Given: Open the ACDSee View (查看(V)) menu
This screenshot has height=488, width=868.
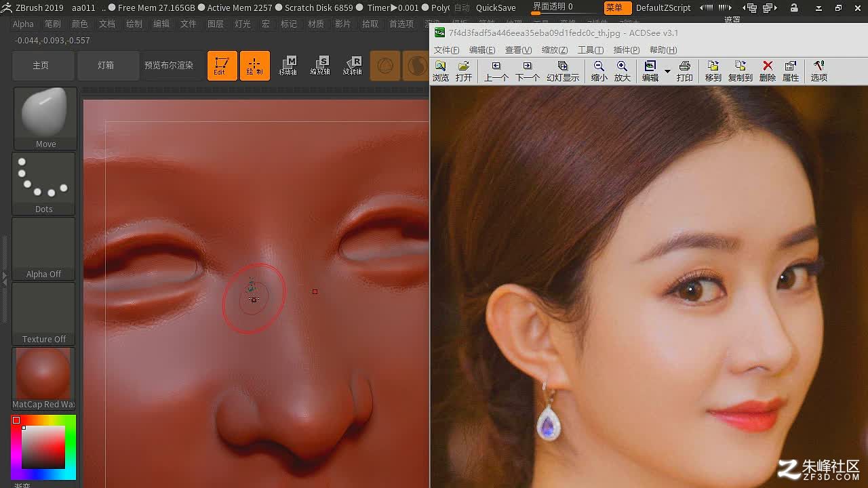Looking at the screenshot, I should coord(518,50).
